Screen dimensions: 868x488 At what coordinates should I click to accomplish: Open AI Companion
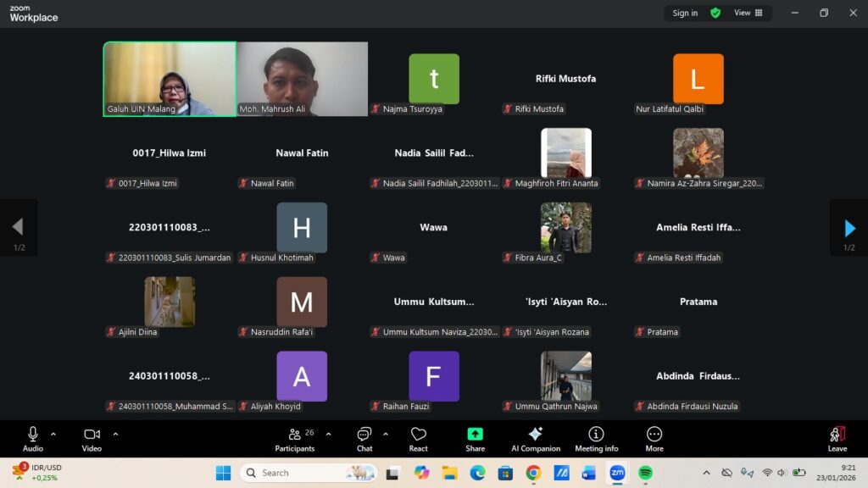536,438
